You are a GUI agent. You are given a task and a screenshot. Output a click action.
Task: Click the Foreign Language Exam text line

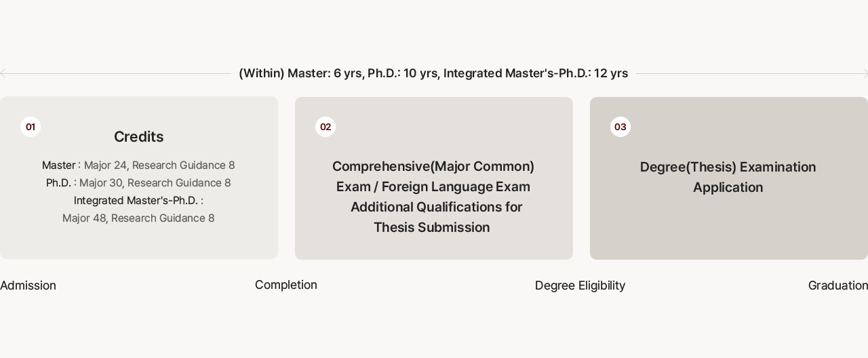433,187
